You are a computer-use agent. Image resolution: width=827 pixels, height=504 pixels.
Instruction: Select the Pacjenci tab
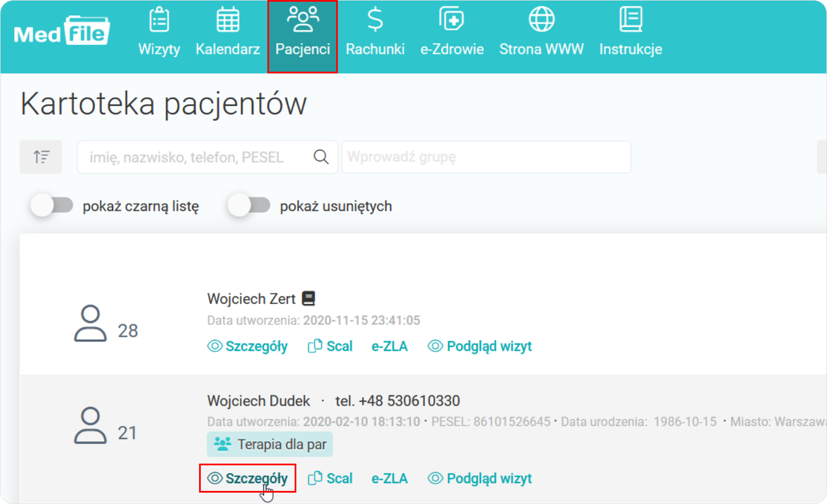(x=303, y=36)
